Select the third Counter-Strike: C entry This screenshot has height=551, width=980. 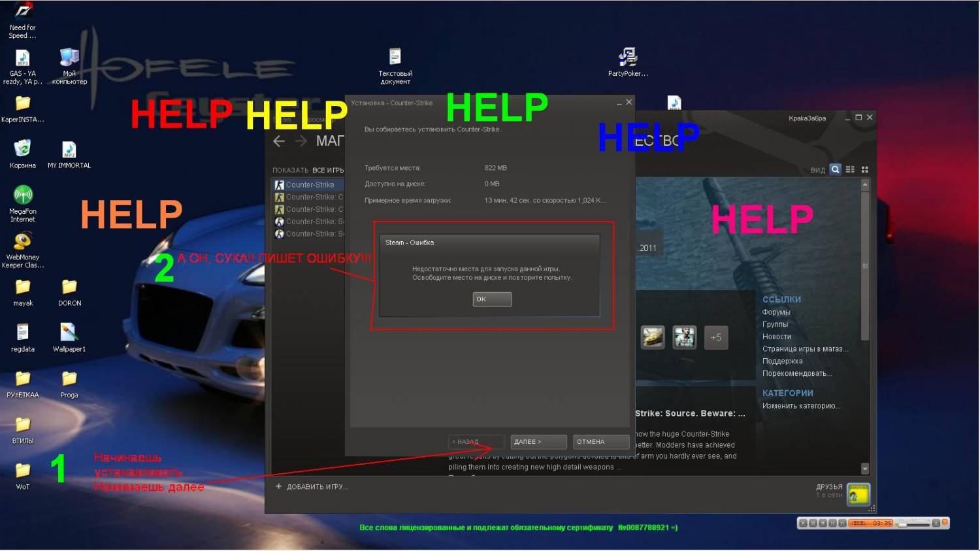click(x=308, y=209)
